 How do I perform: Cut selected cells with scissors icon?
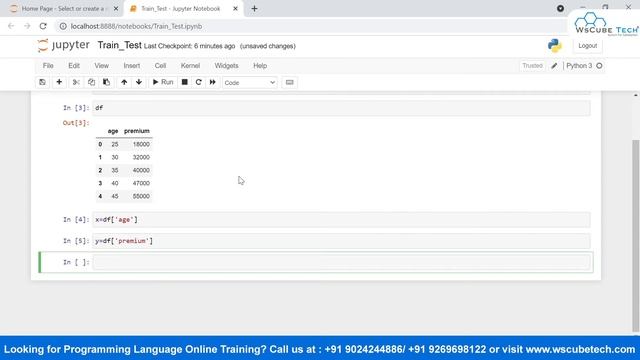[76, 82]
